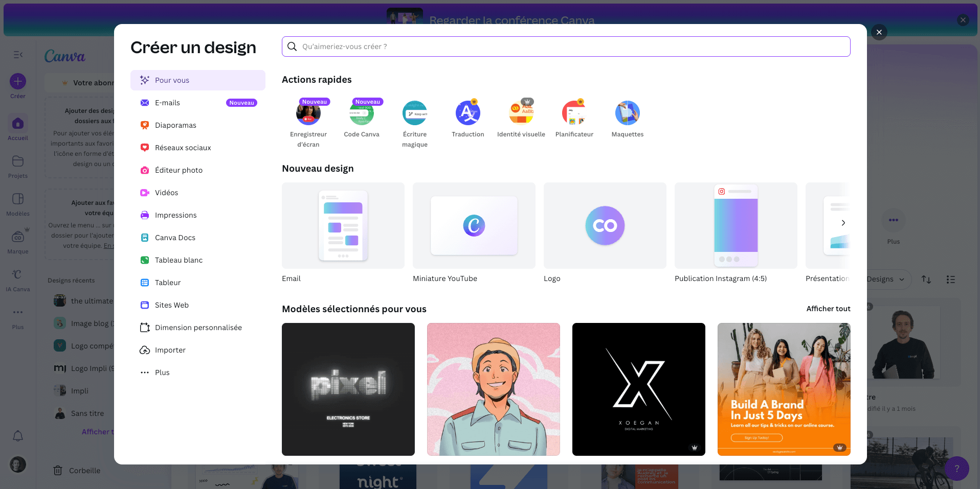Create a Publication Instagram (4:5) design
Image resolution: width=980 pixels, height=489 pixels.
coord(736,232)
